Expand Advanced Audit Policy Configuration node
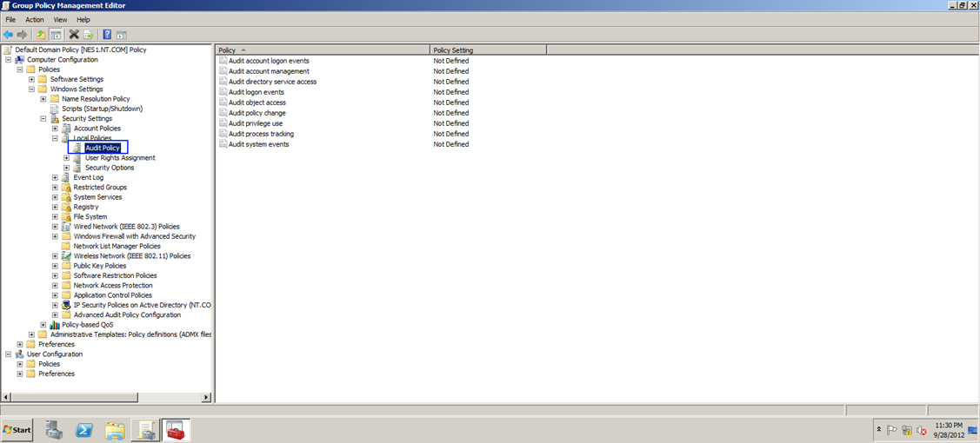Image resolution: width=980 pixels, height=443 pixels. 55,314
